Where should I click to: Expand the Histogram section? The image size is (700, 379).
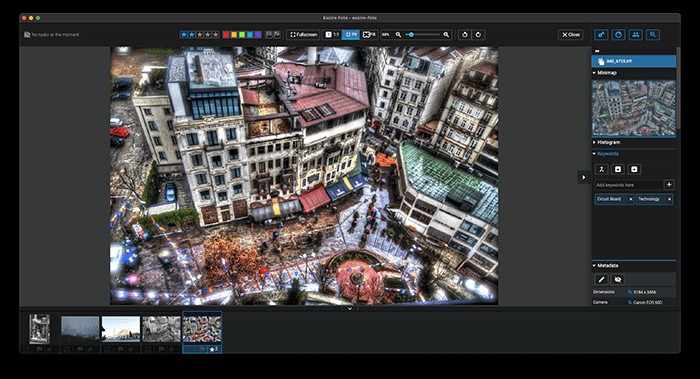[594, 142]
